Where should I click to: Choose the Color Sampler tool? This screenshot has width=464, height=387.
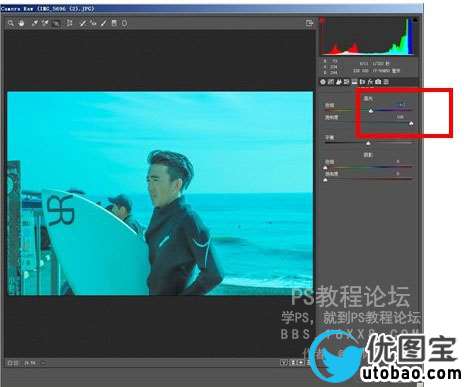45,23
